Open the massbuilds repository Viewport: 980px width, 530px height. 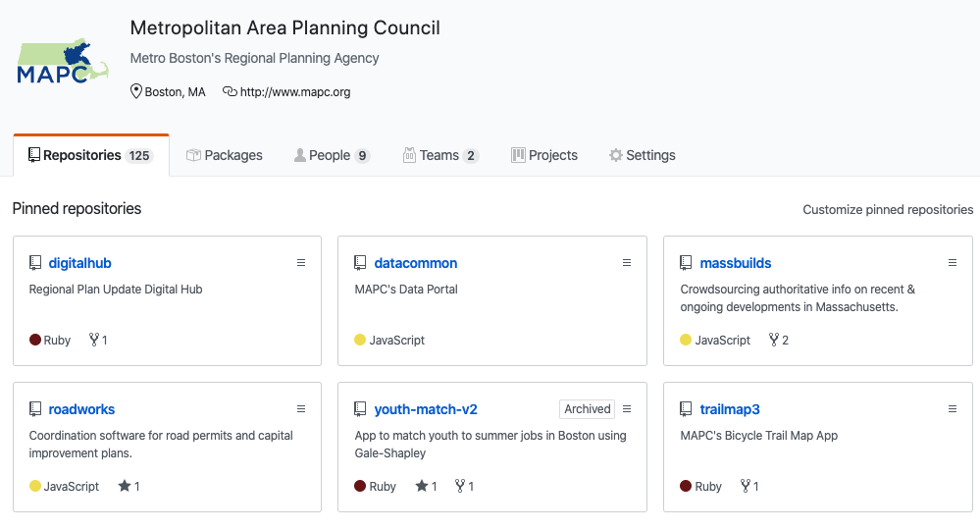pos(736,263)
